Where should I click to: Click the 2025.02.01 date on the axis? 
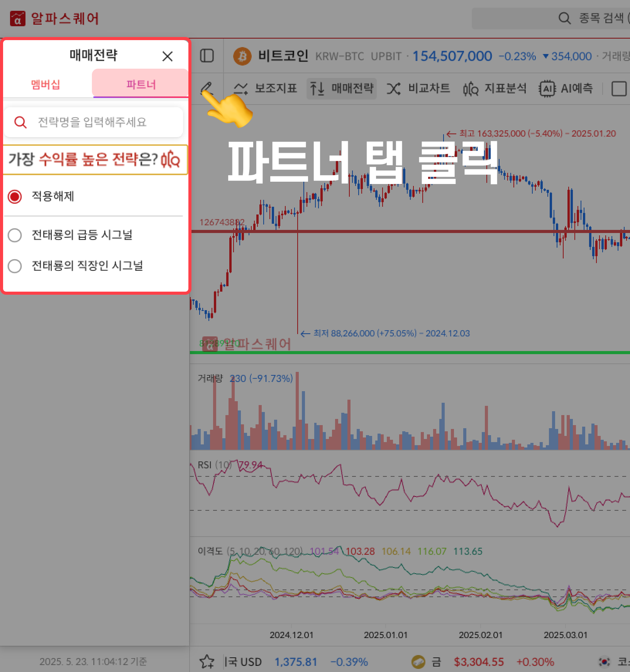(481, 635)
